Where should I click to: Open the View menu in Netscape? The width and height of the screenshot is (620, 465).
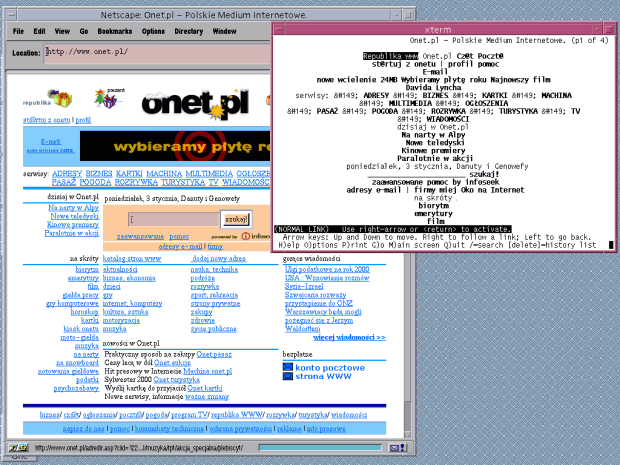pyautogui.click(x=62, y=31)
